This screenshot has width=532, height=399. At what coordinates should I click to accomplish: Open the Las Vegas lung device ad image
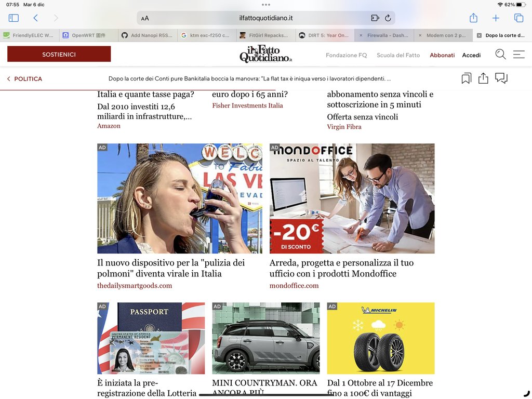(180, 198)
